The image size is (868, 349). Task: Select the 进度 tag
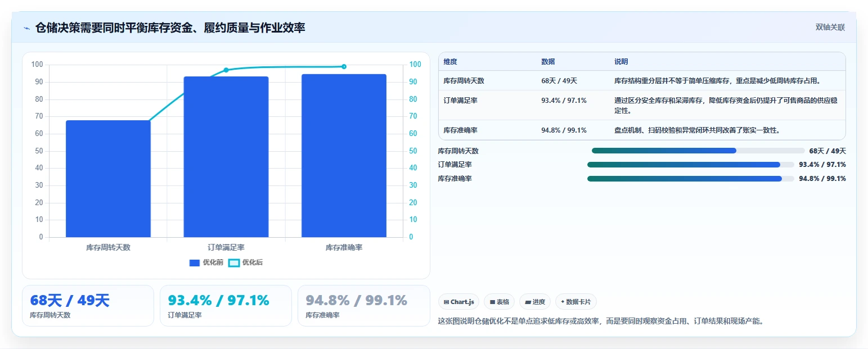click(534, 302)
